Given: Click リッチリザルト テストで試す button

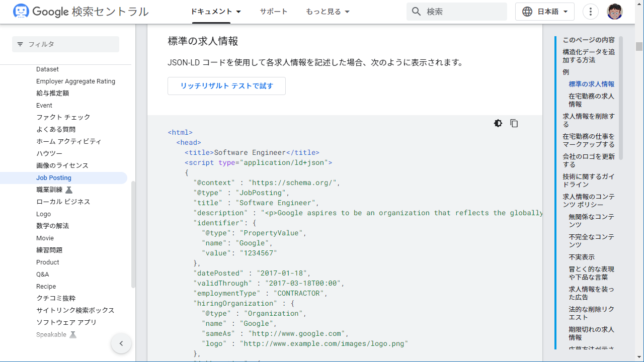Looking at the screenshot, I should coord(226,86).
